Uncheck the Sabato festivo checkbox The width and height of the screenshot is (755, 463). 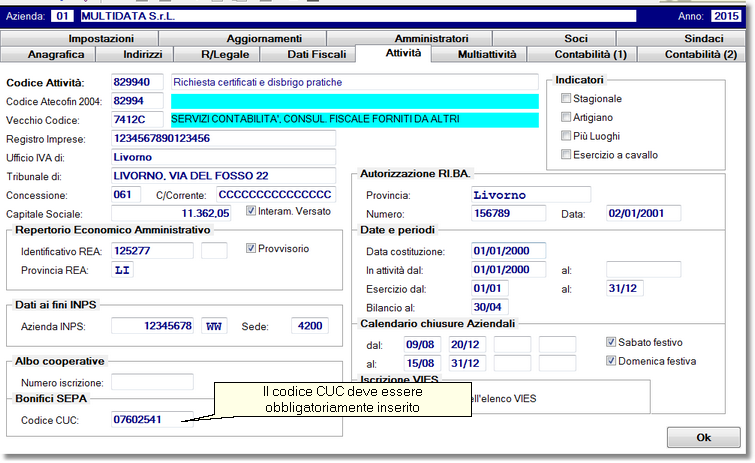pyautogui.click(x=611, y=342)
